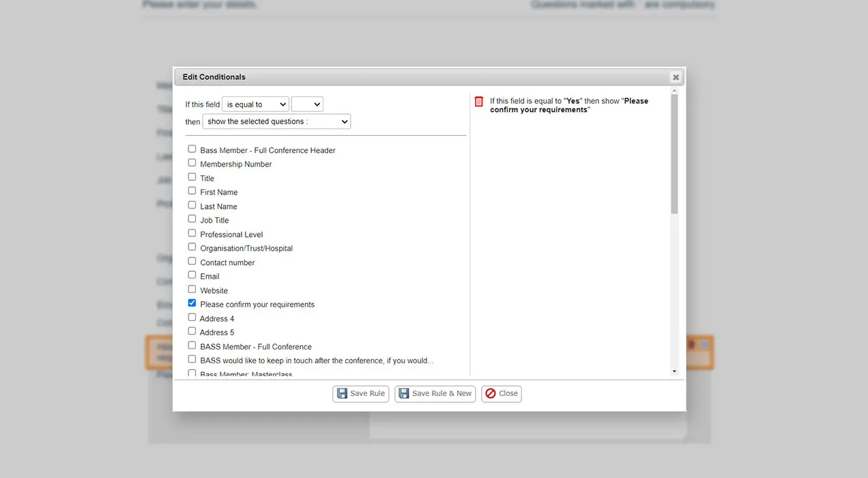Uncheck 'Please confirm your requirements'

192,303
